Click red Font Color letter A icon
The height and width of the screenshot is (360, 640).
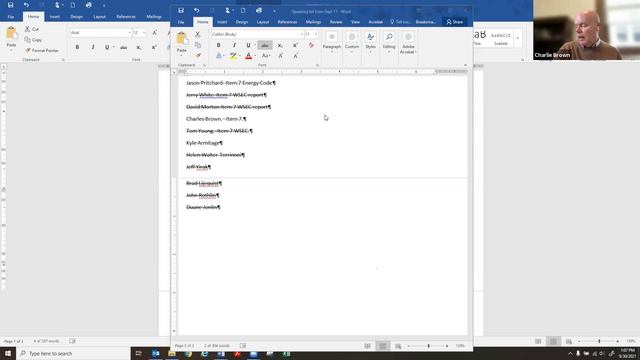coord(248,56)
